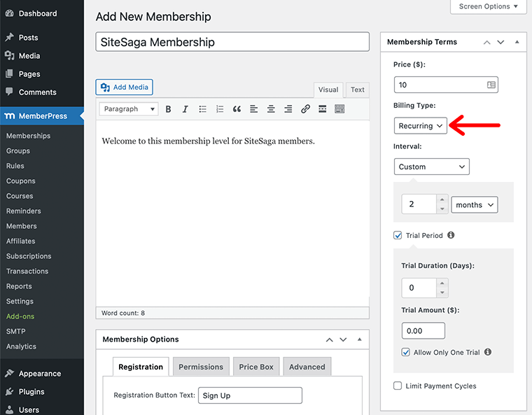Apply blockquote formatting
The width and height of the screenshot is (532, 415).
point(237,109)
